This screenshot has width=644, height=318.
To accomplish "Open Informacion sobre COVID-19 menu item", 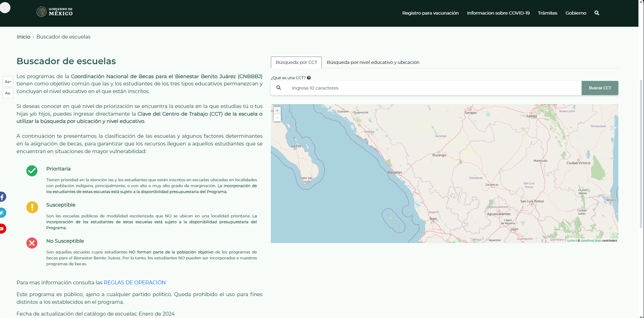I will (498, 13).
